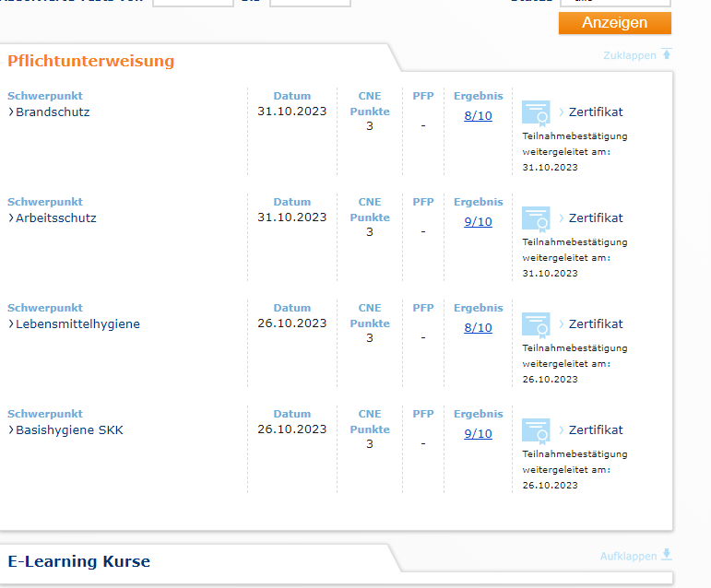This screenshot has width=711, height=588.
Task: Click the orange Anzeigen button
Action: (x=615, y=23)
